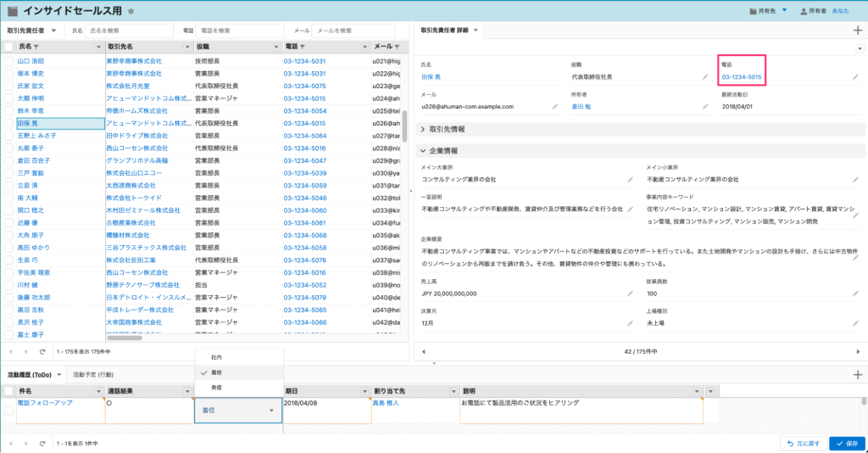Image resolution: width=868 pixels, height=453 pixels.
Task: Edit 電話 03-1234-5015 with pencil icon
Action: [x=855, y=77]
